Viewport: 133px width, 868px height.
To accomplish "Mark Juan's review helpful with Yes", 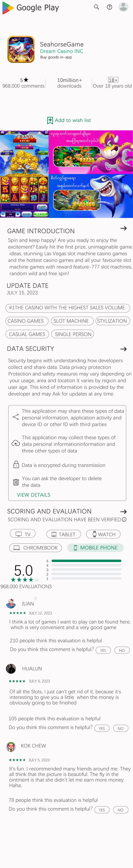I will [x=103, y=650].
